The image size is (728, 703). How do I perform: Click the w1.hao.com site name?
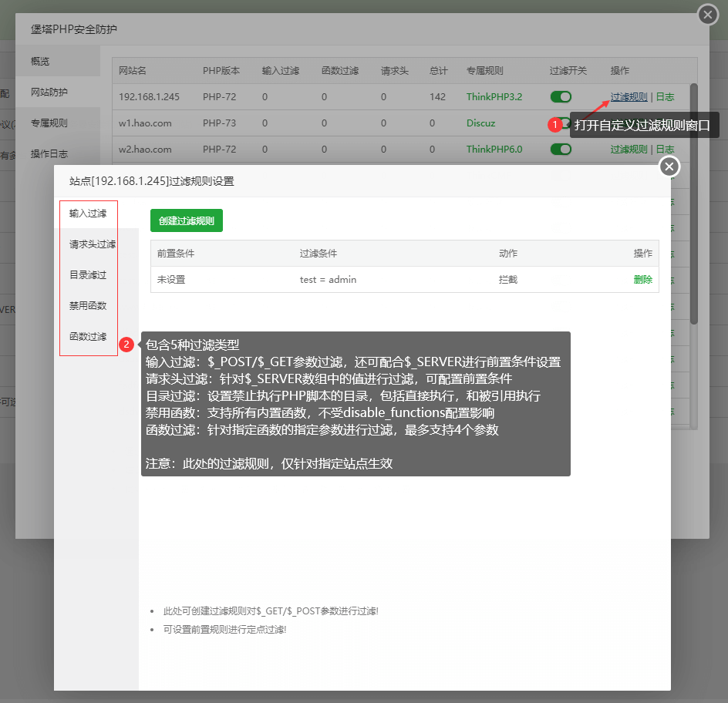(x=145, y=123)
